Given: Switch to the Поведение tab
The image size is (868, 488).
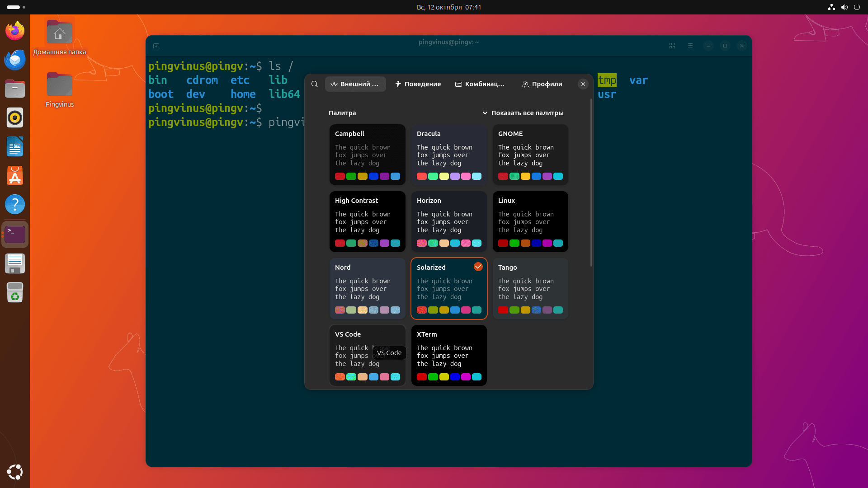Looking at the screenshot, I should 418,84.
